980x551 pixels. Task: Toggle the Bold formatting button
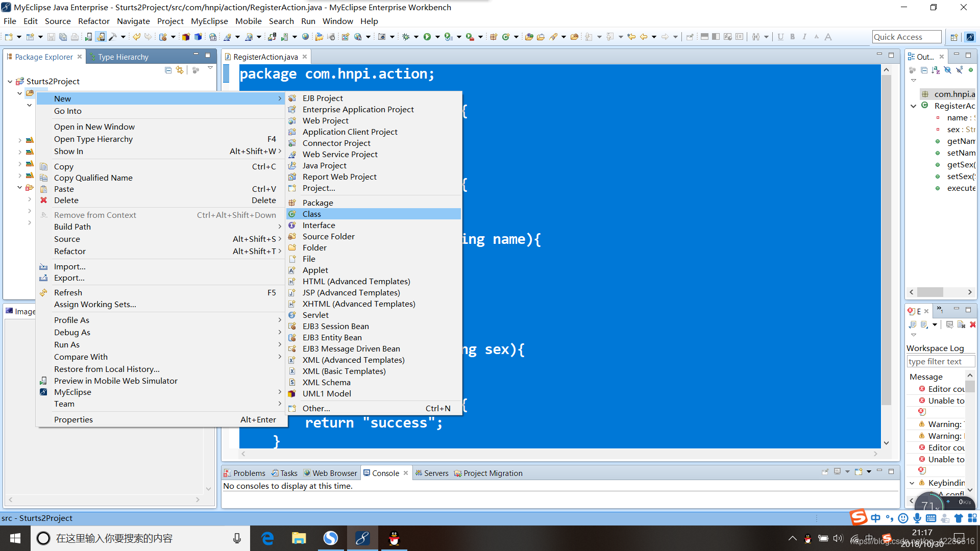pos(792,37)
